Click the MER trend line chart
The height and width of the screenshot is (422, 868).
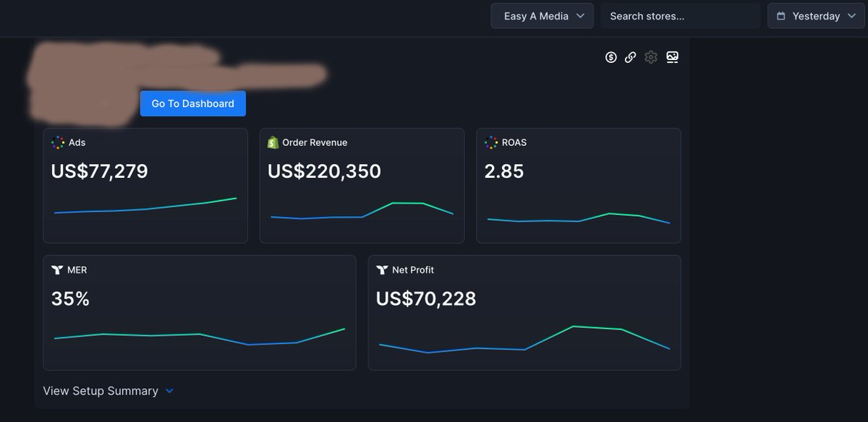click(200, 337)
